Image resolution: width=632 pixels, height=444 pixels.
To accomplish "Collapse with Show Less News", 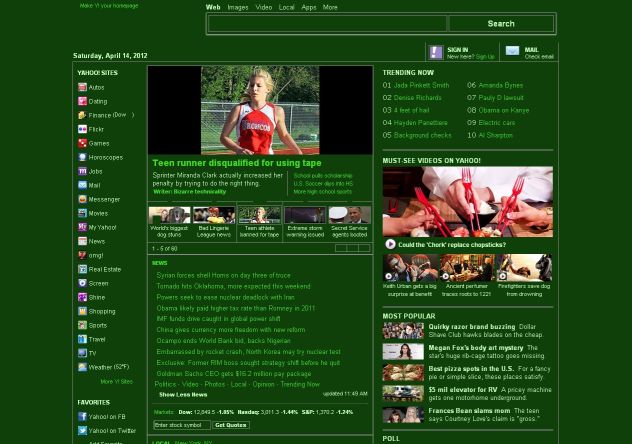I will click(x=183, y=394).
